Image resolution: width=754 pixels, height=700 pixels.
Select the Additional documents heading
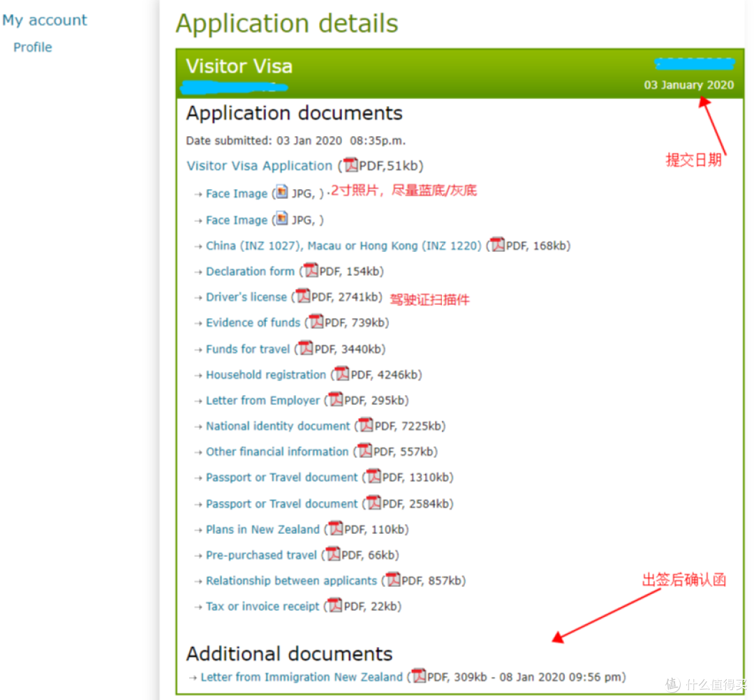click(290, 655)
